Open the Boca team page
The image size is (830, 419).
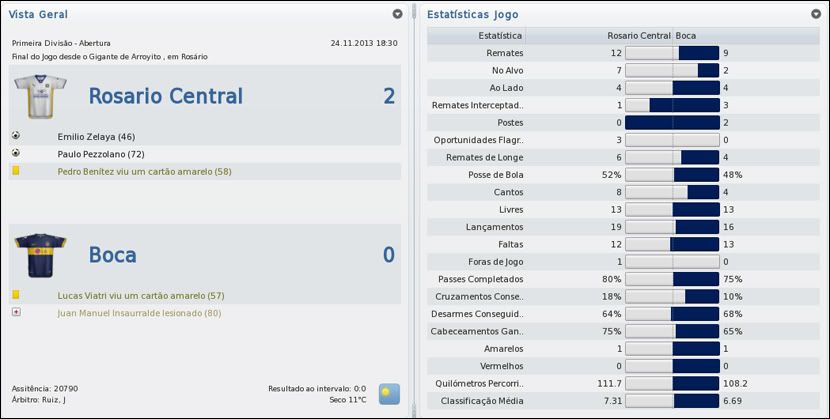[112, 255]
